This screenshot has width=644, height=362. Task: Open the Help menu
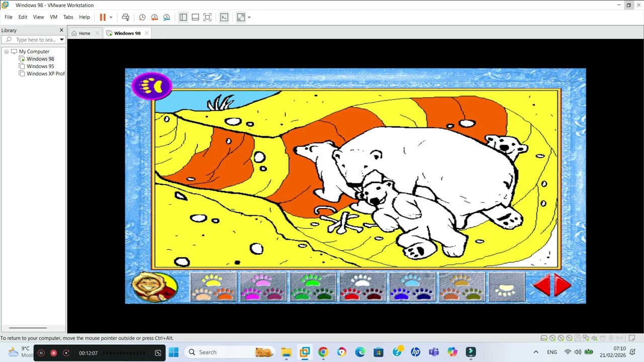click(x=84, y=17)
